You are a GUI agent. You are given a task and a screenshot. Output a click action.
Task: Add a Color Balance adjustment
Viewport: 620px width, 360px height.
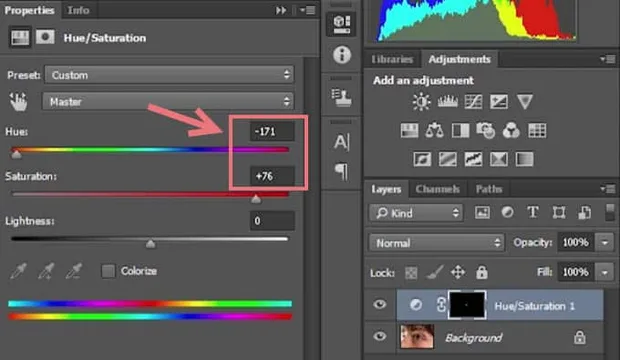pyautogui.click(x=434, y=131)
